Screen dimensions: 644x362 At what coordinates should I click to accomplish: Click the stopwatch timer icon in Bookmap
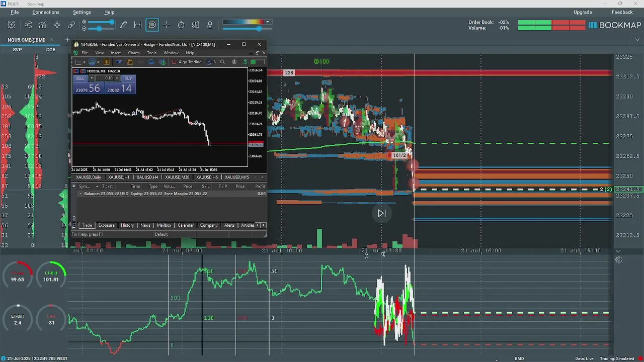pyautogui.click(x=181, y=25)
